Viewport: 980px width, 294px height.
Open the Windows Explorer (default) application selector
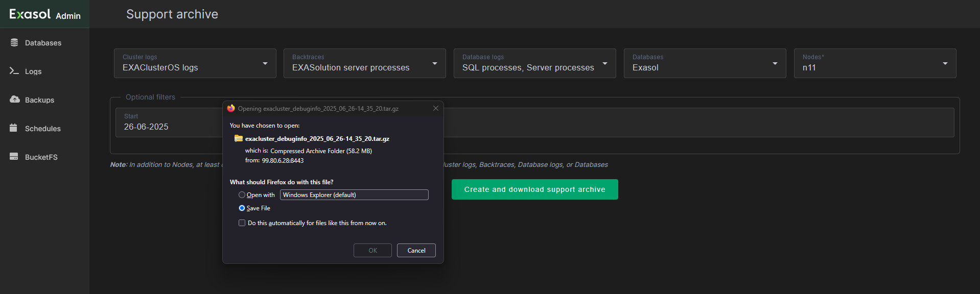coord(354,195)
